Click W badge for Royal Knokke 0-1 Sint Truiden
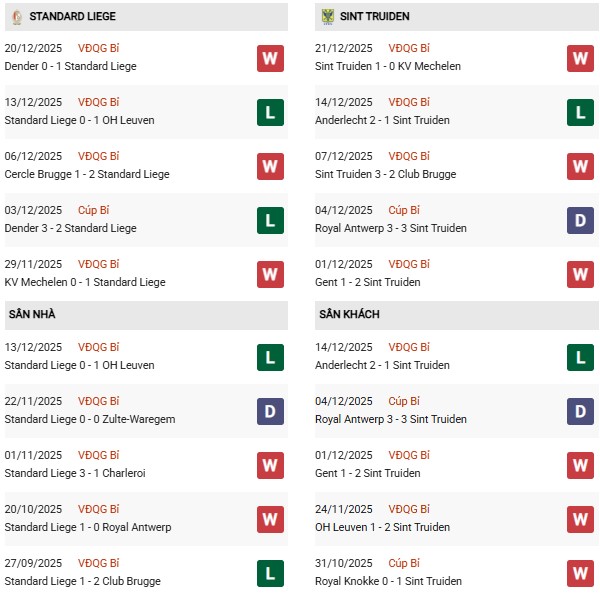600x595 pixels. 580,573
